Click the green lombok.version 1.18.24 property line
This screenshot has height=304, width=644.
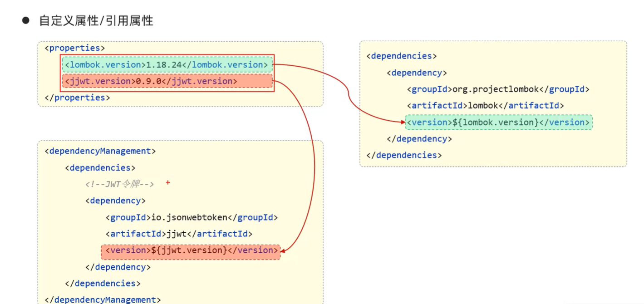(x=167, y=65)
